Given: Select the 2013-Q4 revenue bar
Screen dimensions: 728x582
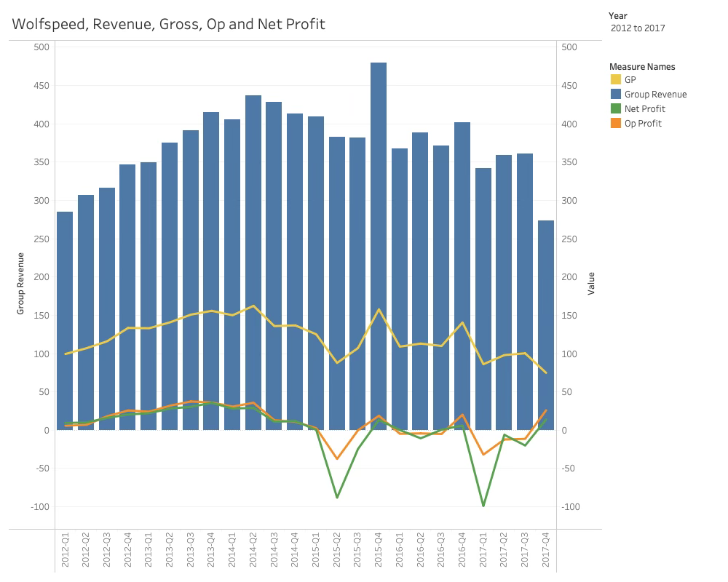Looking at the screenshot, I should tap(211, 271).
